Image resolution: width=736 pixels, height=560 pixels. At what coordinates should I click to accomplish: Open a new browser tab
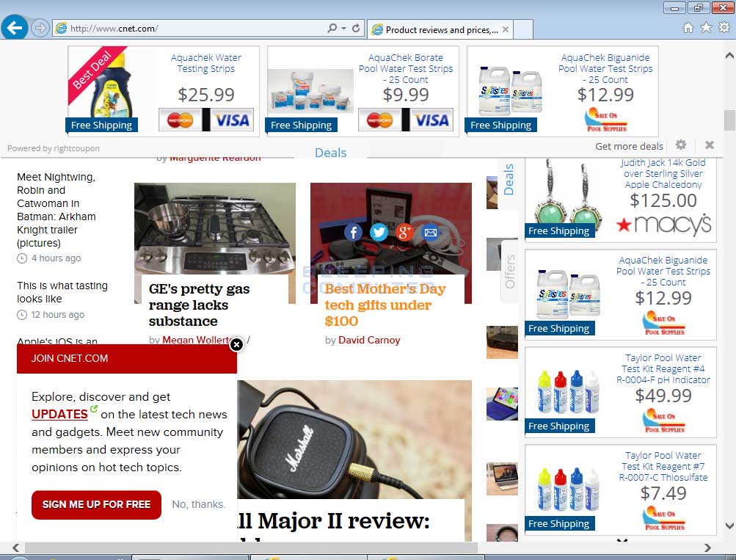point(523,29)
